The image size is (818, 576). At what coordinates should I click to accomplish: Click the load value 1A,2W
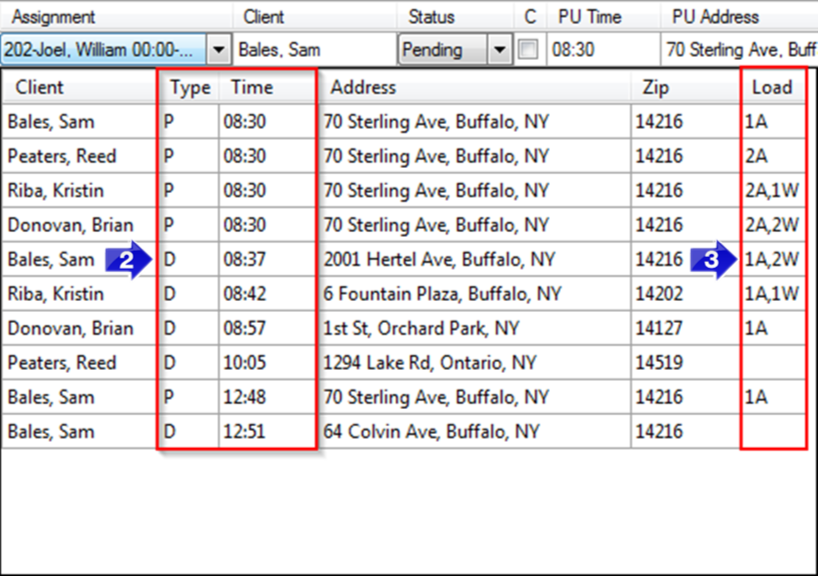(x=772, y=259)
